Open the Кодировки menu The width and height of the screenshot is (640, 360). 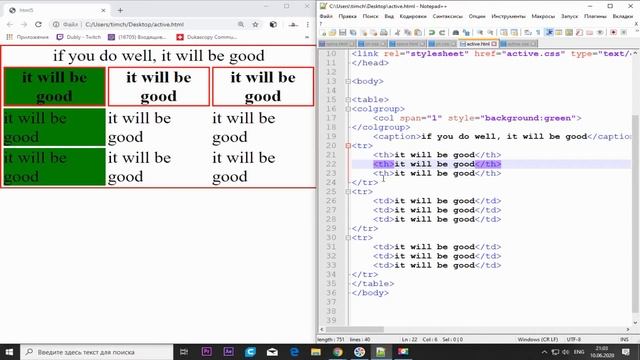pos(413,16)
